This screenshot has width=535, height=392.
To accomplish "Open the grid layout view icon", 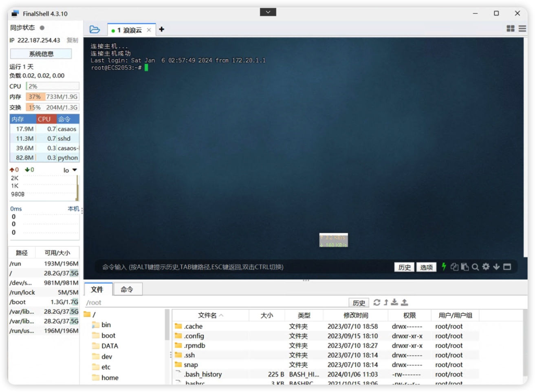I will coord(510,29).
